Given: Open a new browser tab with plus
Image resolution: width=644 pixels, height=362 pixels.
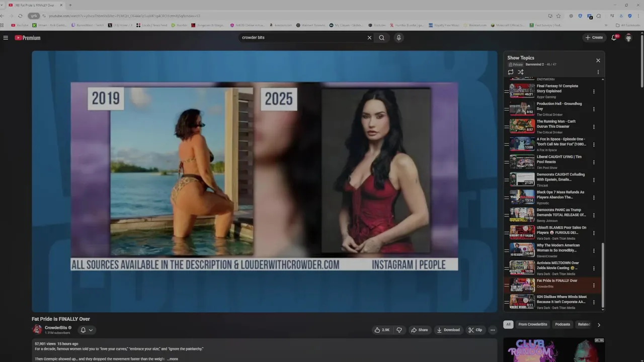Looking at the screenshot, I should coord(70,5).
